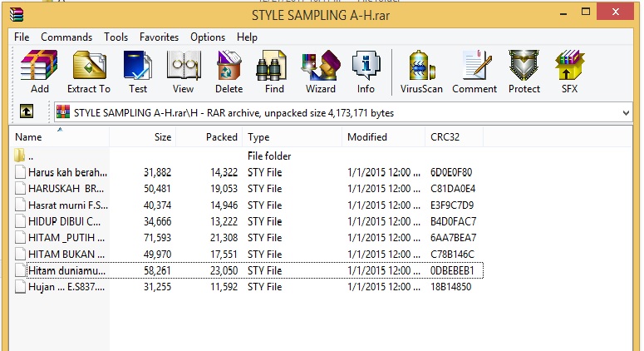Click the Test archive icon
This screenshot has height=351, width=644.
[x=137, y=71]
